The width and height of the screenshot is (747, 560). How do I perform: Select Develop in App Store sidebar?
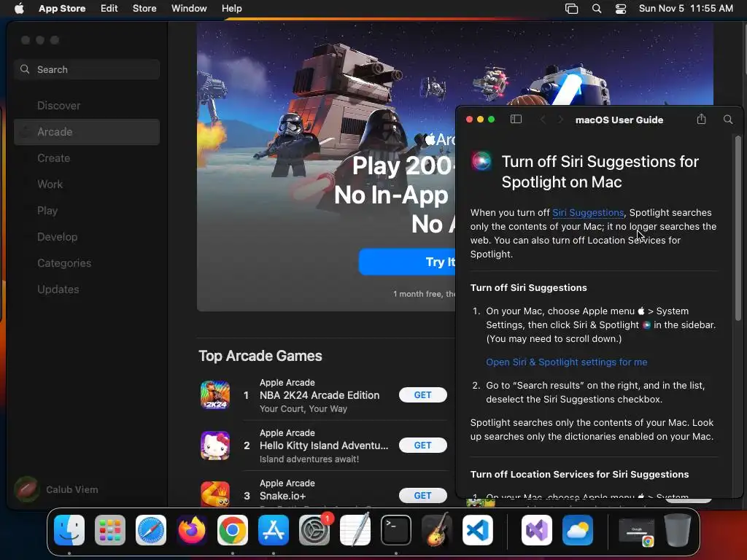click(87, 237)
